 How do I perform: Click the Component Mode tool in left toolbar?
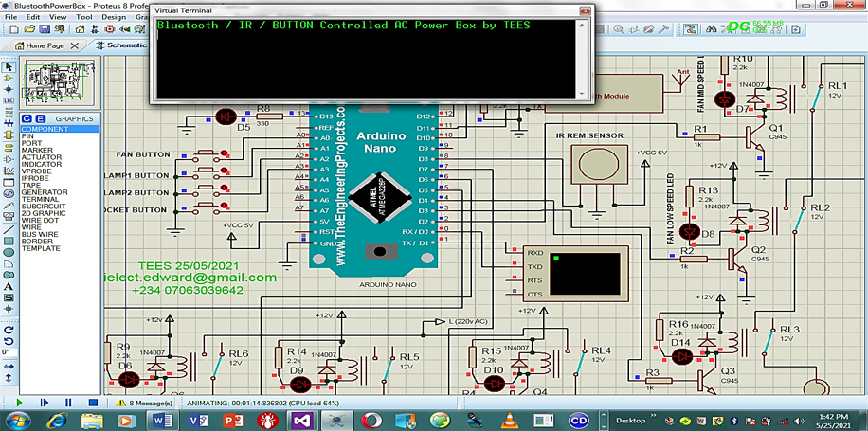9,80
